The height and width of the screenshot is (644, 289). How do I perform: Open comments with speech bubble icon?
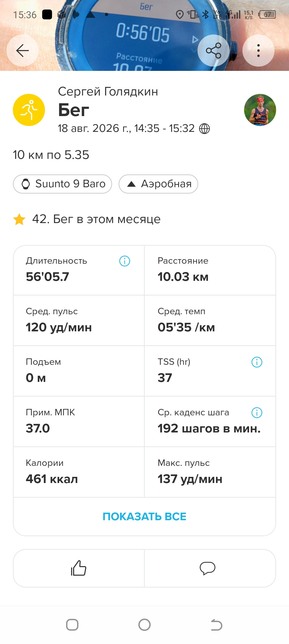[x=208, y=568]
